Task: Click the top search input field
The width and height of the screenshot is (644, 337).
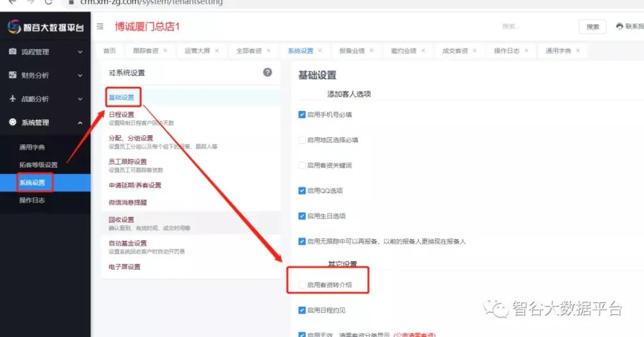Action: pyautogui.click(x=535, y=26)
